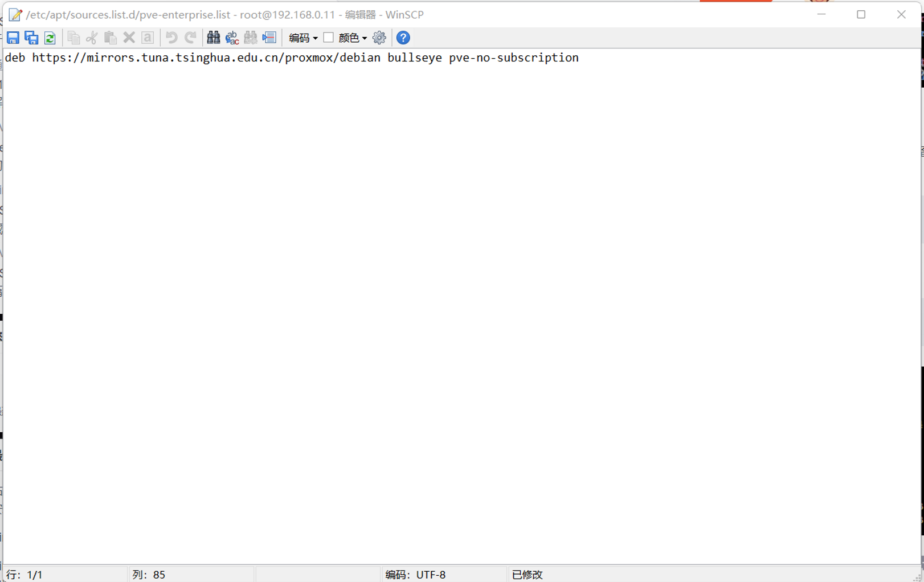
Task: Open editor preferences gear icon
Action: coord(379,38)
